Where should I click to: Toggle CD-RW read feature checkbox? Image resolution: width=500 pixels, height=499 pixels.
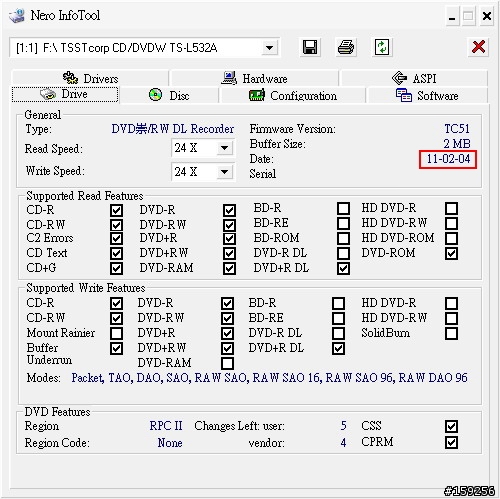point(116,225)
